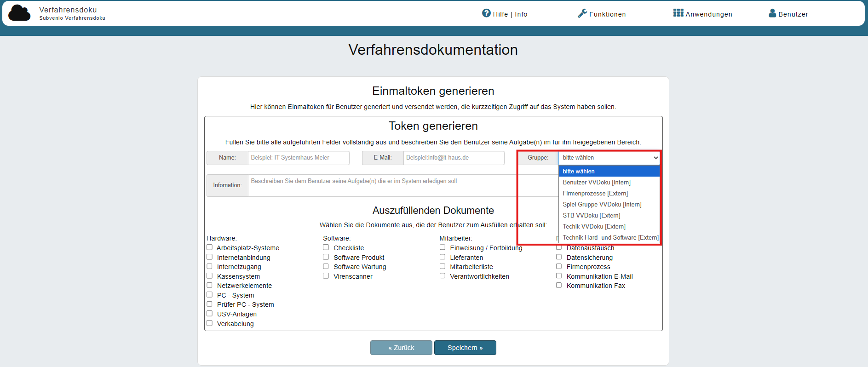Choose 'STB VVDoku [Extern]' group

[609, 215]
